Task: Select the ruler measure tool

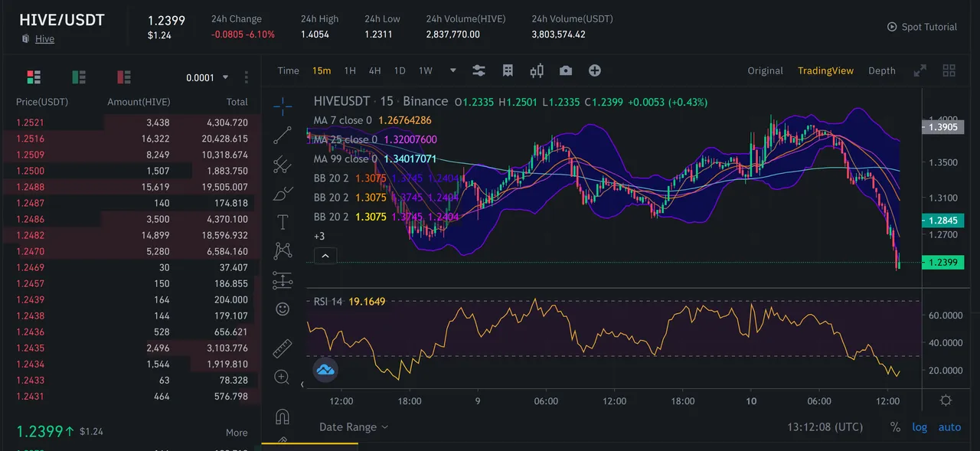Action: point(283,348)
